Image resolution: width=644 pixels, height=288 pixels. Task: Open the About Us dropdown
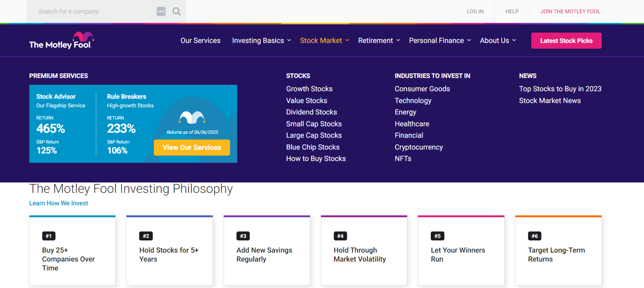(498, 41)
